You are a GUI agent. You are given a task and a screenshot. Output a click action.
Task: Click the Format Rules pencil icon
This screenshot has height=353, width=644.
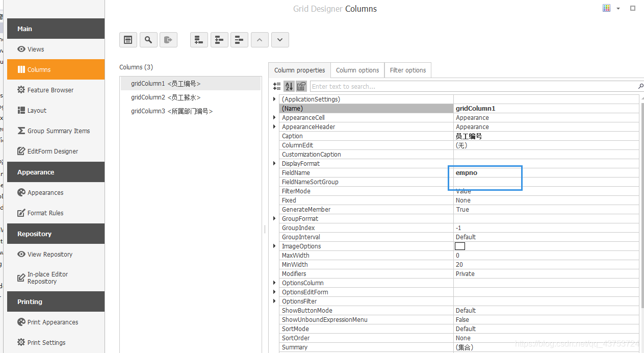tap(21, 213)
